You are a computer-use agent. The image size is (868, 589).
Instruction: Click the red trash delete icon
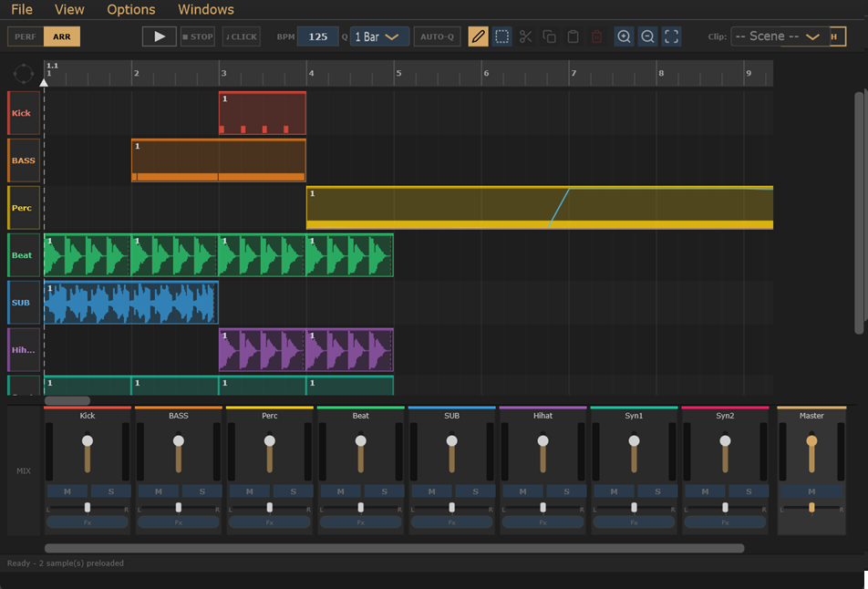pyautogui.click(x=596, y=36)
